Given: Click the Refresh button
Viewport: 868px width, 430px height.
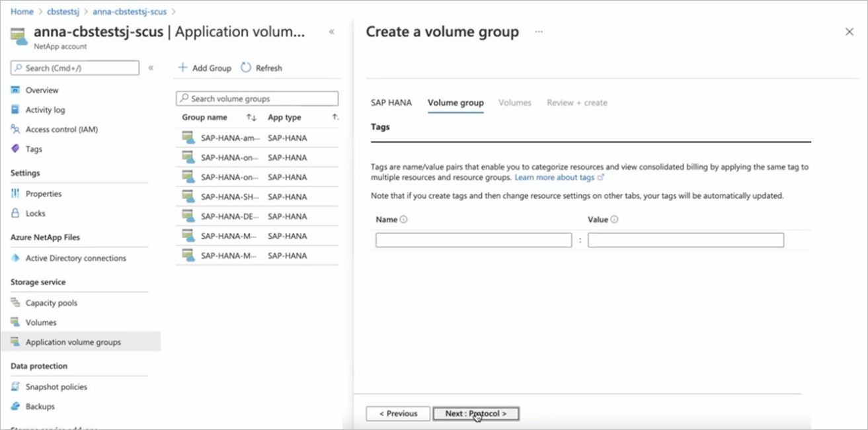Looking at the screenshot, I should pyautogui.click(x=262, y=68).
